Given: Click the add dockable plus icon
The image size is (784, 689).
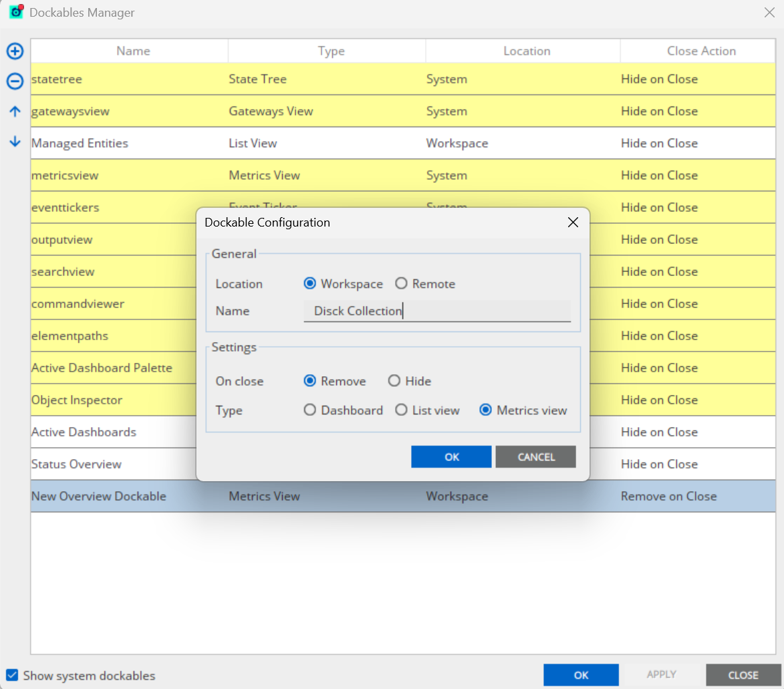Looking at the screenshot, I should point(15,51).
